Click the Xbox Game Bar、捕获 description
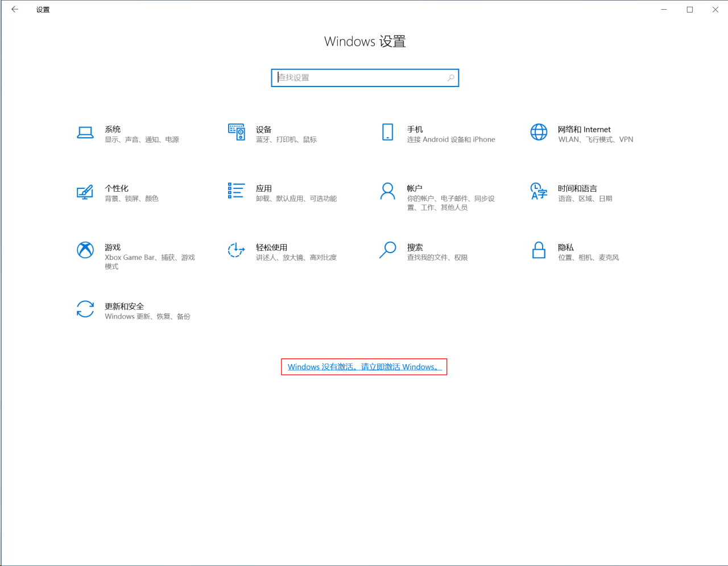Screen dimensions: 728x566 (150, 262)
